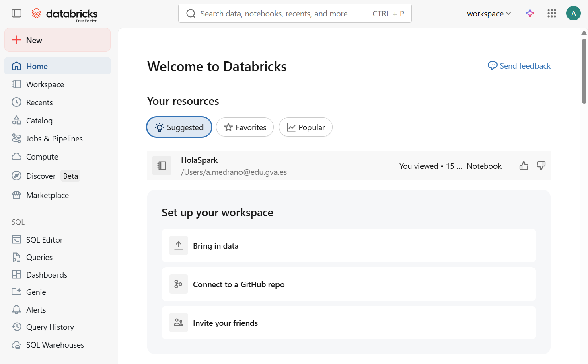
Task: Click the New button
Action: pos(58,40)
